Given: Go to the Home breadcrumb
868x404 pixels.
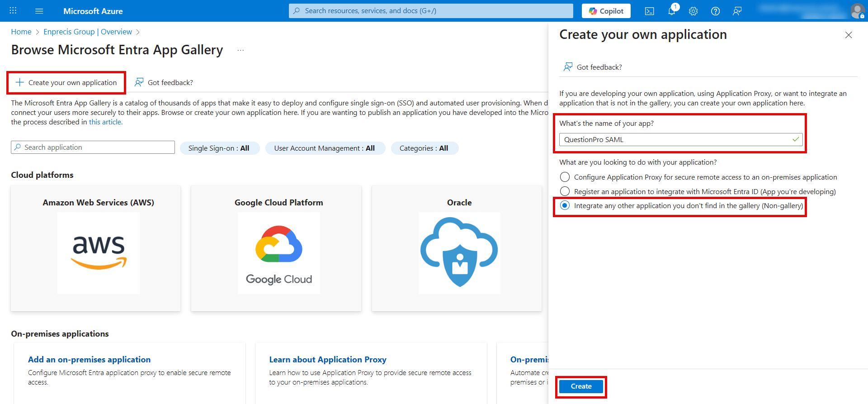Looking at the screenshot, I should pos(21,32).
